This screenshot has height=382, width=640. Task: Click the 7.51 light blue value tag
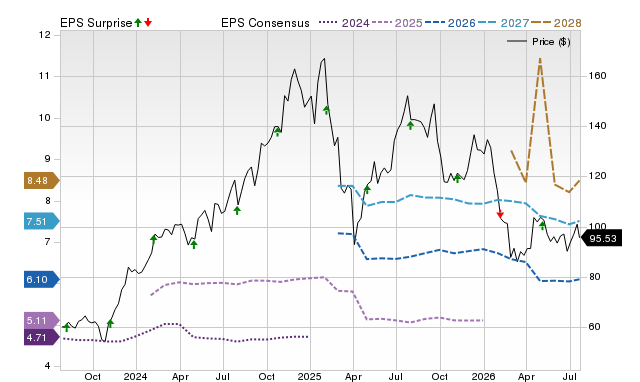pos(42,221)
